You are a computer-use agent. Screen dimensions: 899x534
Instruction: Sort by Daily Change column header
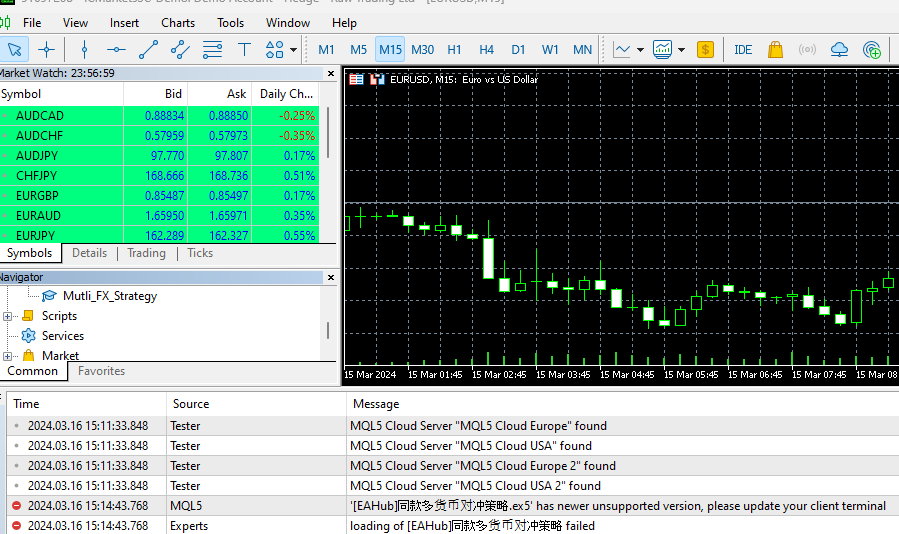(286, 94)
